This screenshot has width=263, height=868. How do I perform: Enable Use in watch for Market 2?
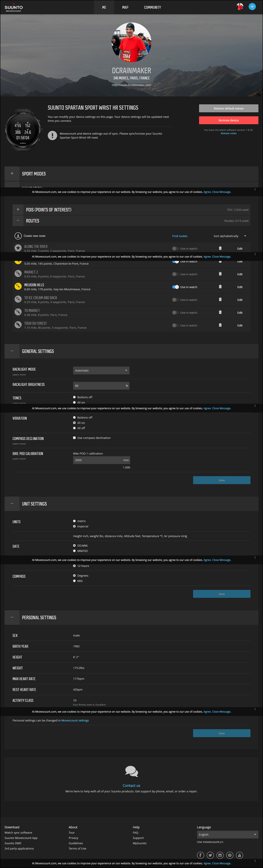tap(175, 274)
